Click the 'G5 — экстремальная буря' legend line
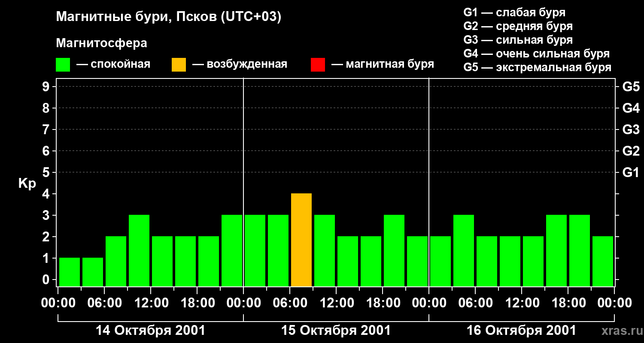Viewport: 644px width, 343px height. click(x=538, y=67)
